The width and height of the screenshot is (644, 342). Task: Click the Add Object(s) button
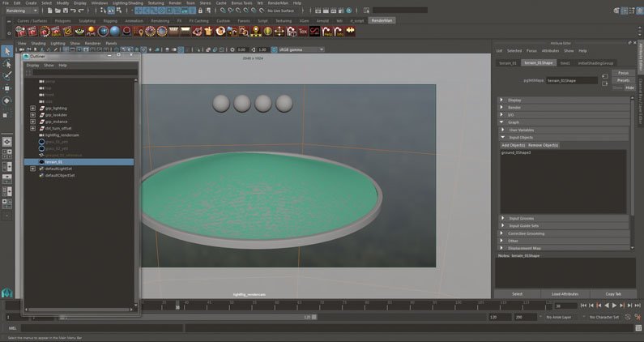click(513, 145)
